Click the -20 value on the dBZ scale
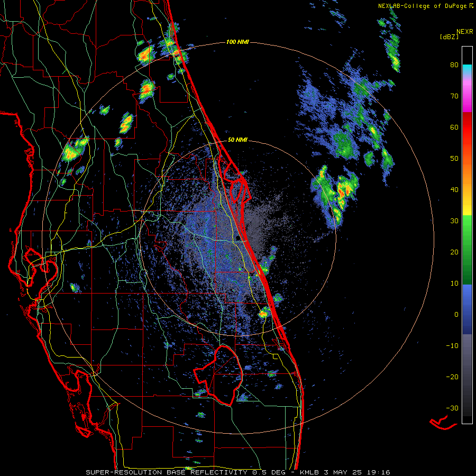 click(452, 377)
